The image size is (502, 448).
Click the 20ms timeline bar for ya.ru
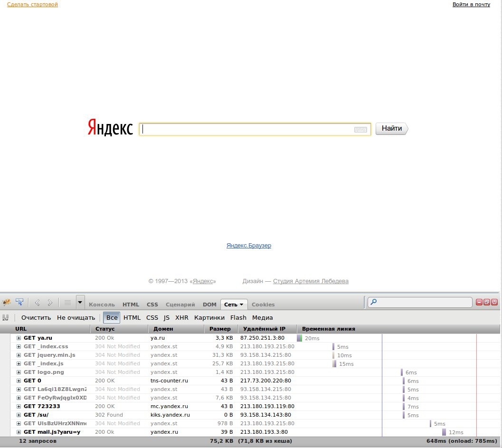[300, 338]
